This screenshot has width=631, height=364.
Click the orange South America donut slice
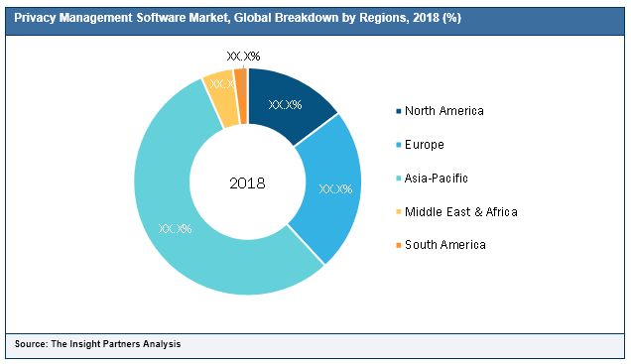[x=241, y=96]
